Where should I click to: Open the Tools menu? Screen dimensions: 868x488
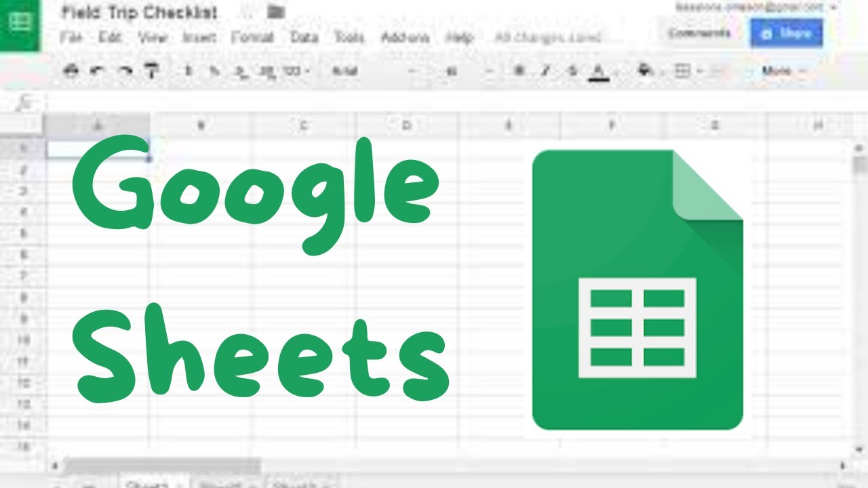(349, 37)
